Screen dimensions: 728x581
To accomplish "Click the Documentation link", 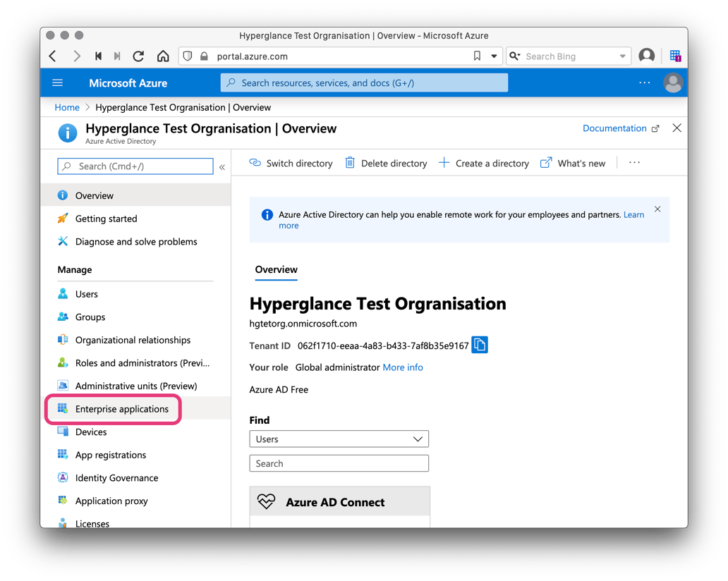I will [615, 128].
